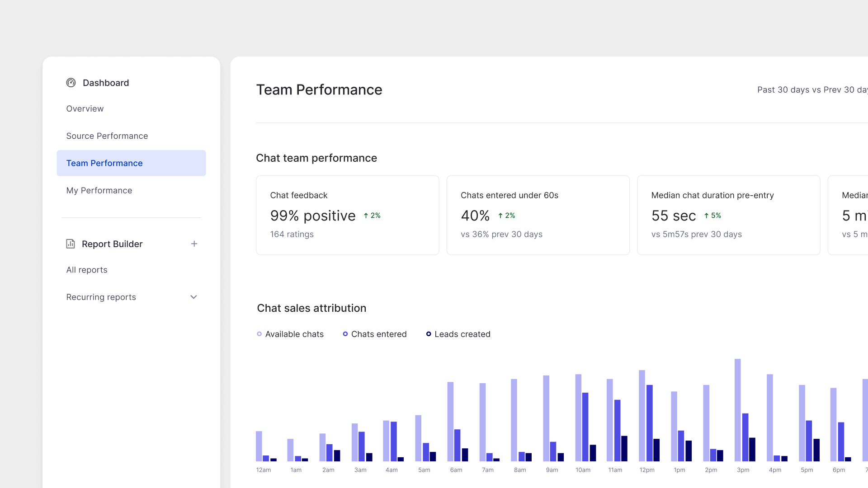Click the Chats entered legend dot
The image size is (868, 488).
(x=345, y=334)
